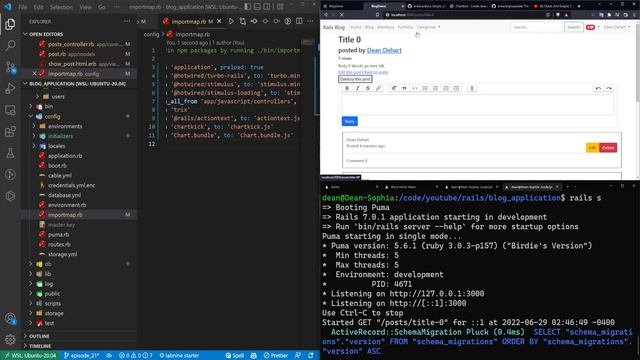
Task: Open the Run and Debug view in the activity bar
Action: 10,89
